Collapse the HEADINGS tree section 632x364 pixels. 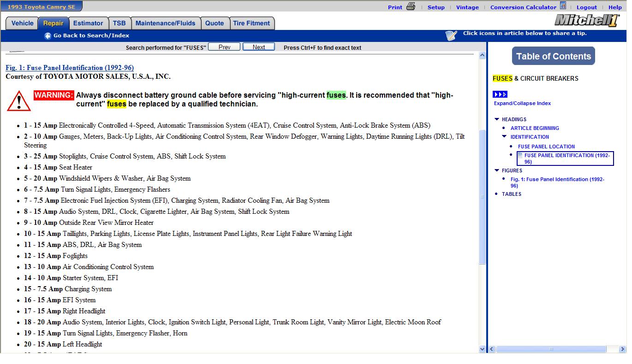(x=497, y=119)
